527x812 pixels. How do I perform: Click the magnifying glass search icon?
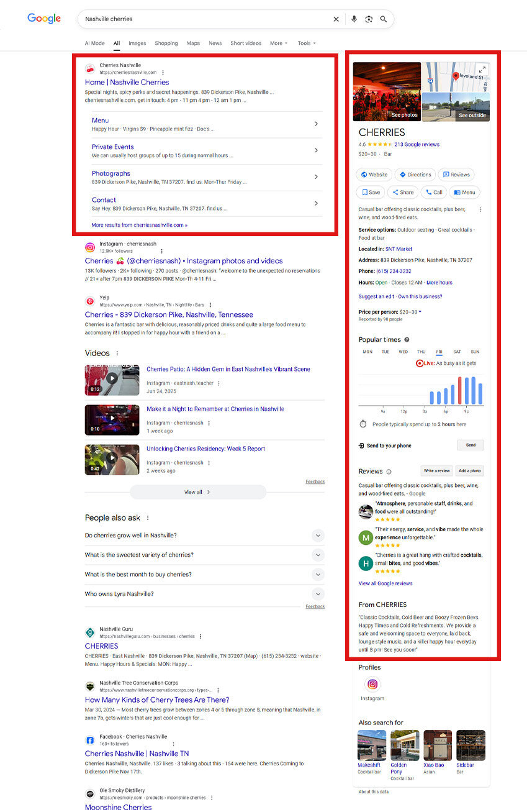pos(384,19)
